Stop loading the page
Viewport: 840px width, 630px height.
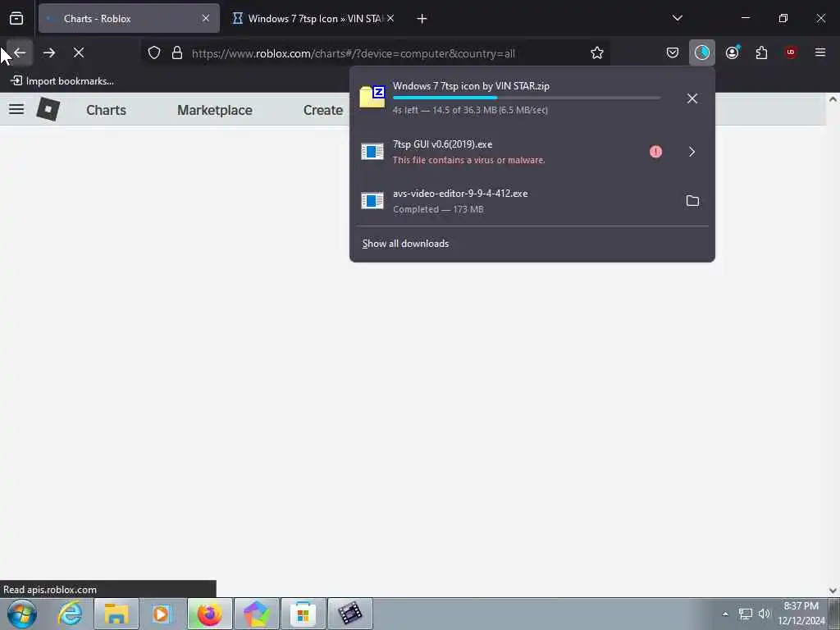(x=79, y=53)
